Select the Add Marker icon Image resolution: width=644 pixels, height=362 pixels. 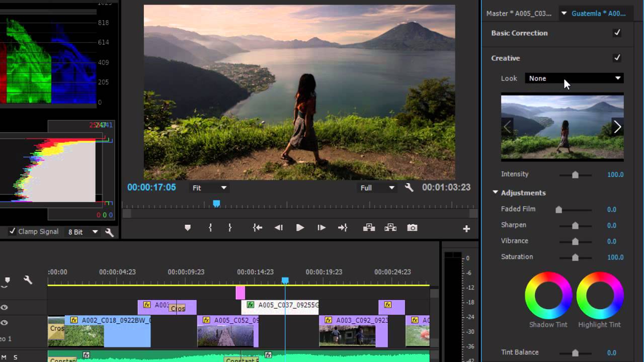coord(188,227)
